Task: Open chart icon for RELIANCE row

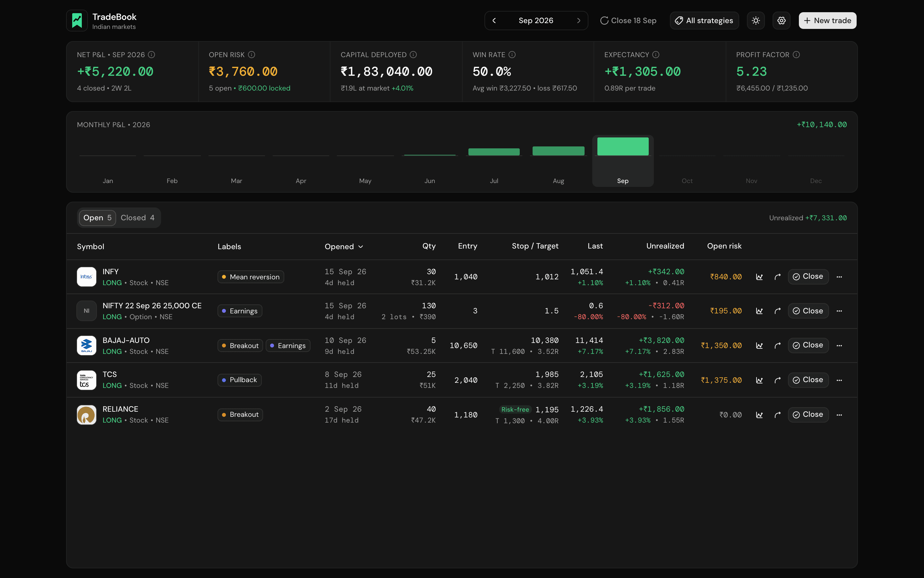Action: pyautogui.click(x=759, y=415)
